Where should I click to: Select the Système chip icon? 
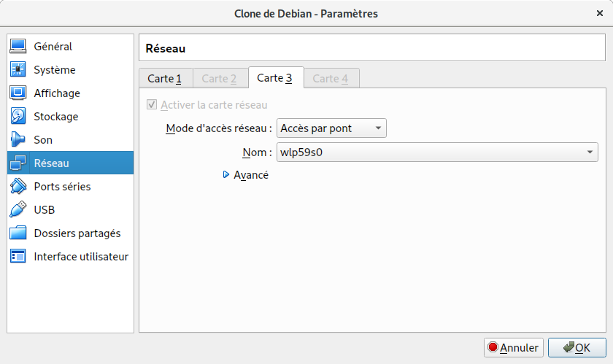point(18,69)
